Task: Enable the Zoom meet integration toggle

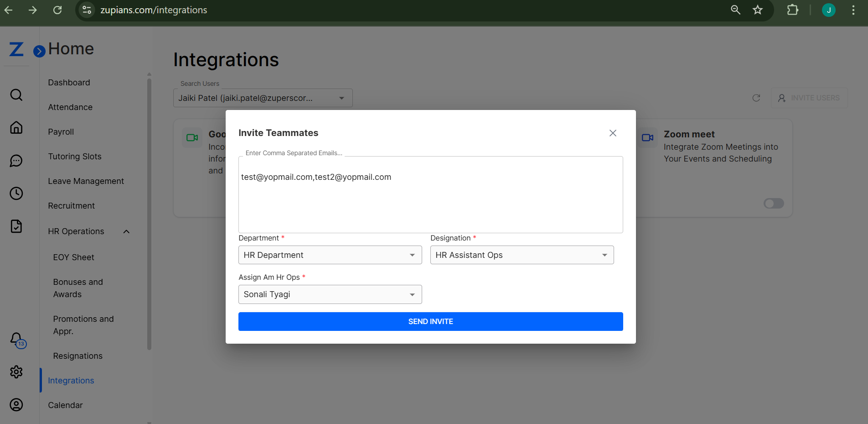Action: [773, 203]
